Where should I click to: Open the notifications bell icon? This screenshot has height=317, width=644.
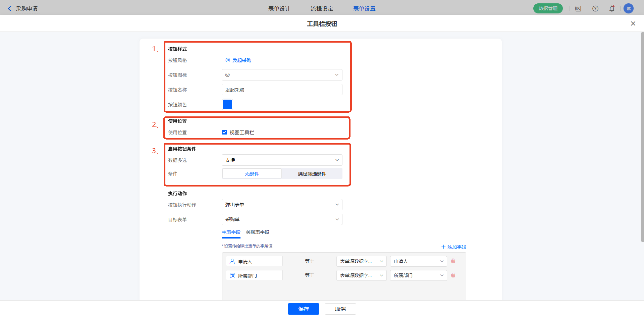tap(612, 8)
